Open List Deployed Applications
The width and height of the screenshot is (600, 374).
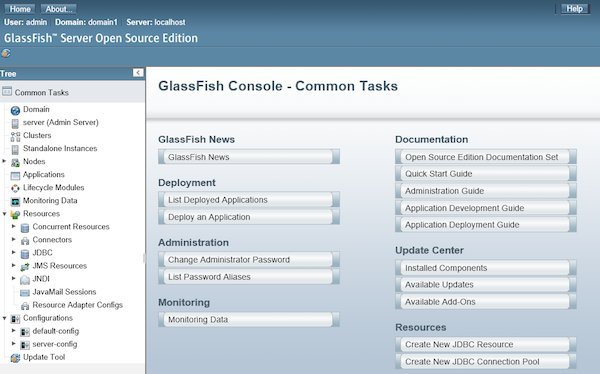tap(249, 200)
